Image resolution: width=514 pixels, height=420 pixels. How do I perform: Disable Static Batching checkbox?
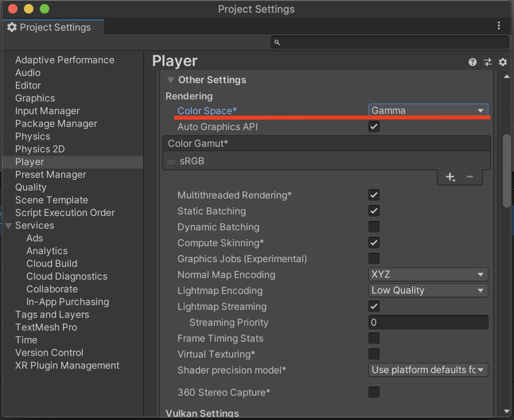[x=374, y=211]
